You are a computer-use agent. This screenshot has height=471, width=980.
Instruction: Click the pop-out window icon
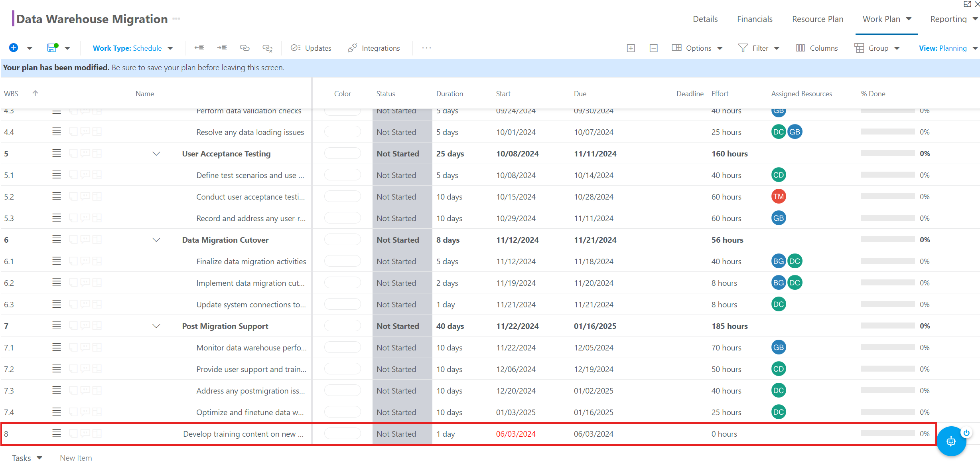point(967,4)
